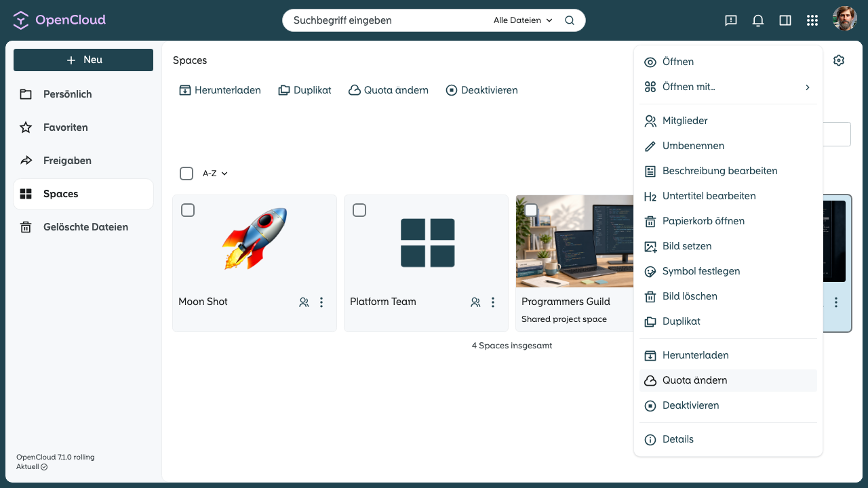This screenshot has height=488, width=868.
Task: Toggle the select-all spaces checkbox
Action: tap(186, 174)
